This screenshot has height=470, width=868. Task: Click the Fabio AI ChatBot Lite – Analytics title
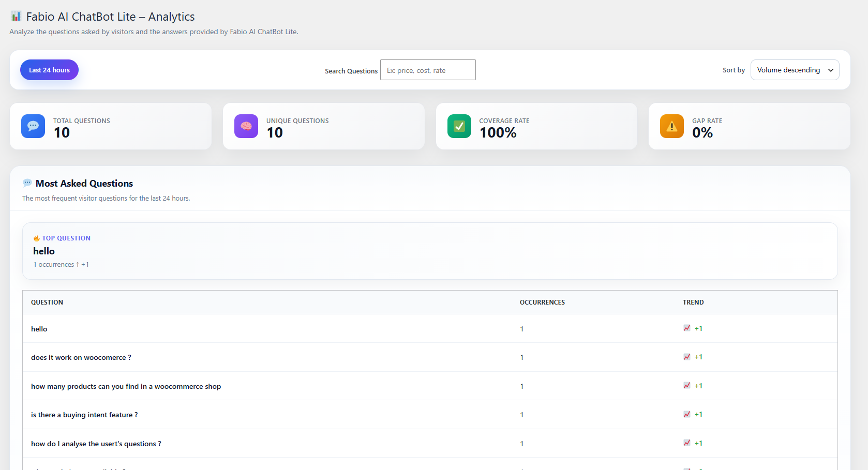[x=111, y=17]
